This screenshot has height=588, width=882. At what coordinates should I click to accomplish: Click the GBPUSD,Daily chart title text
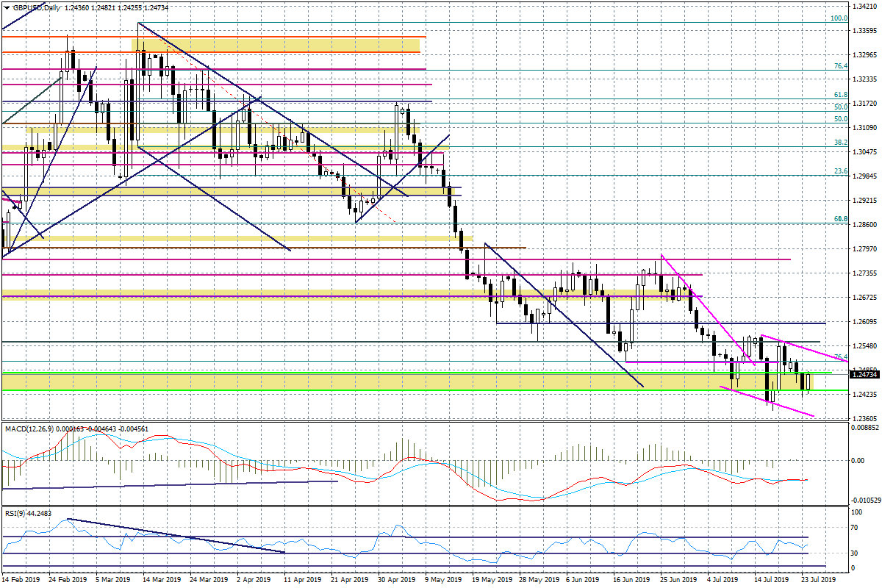pyautogui.click(x=35, y=7)
